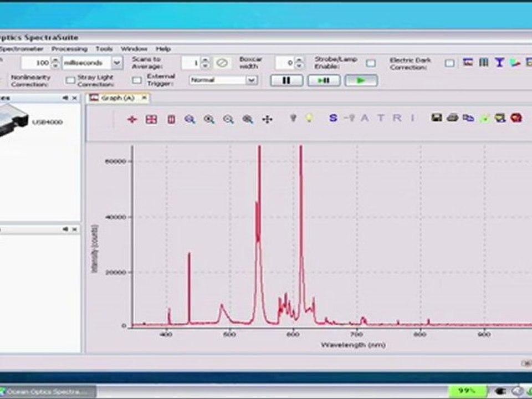The image size is (532, 399).
Task: Select the pan arrows tool
Action: click(267, 120)
